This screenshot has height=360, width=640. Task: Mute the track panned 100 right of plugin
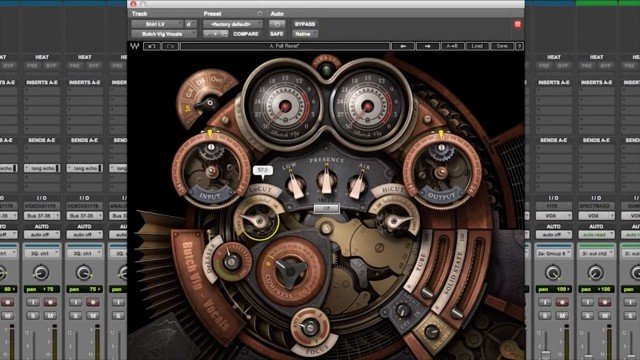pyautogui.click(x=562, y=316)
